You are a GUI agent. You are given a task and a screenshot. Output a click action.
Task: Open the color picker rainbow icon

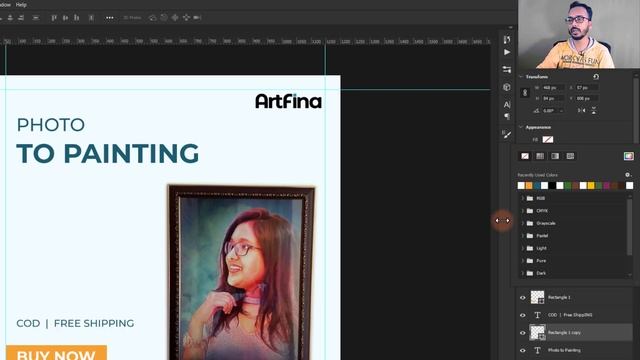click(629, 156)
